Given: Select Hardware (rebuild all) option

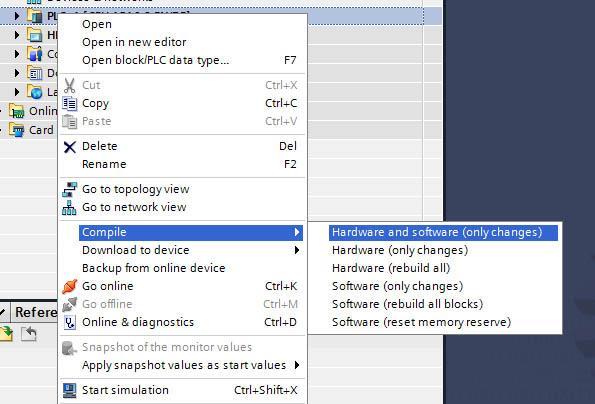Looking at the screenshot, I should (390, 268).
